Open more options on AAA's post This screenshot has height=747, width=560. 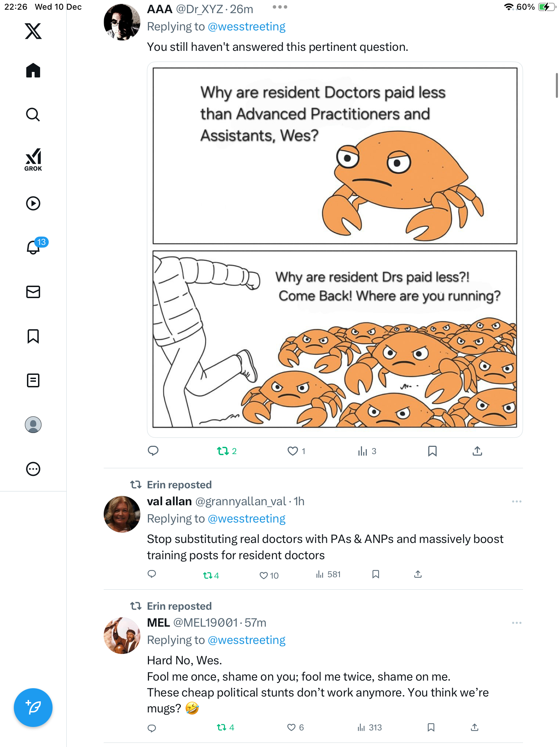[280, 7]
